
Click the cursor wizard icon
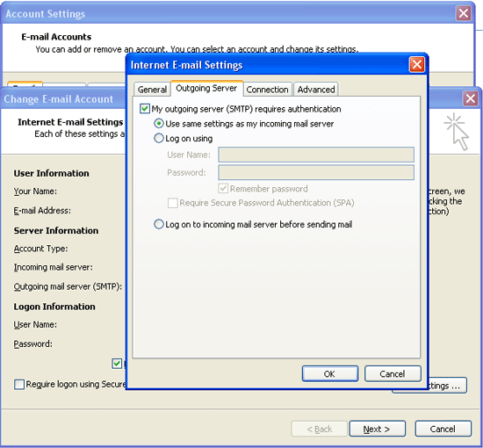coord(458,132)
